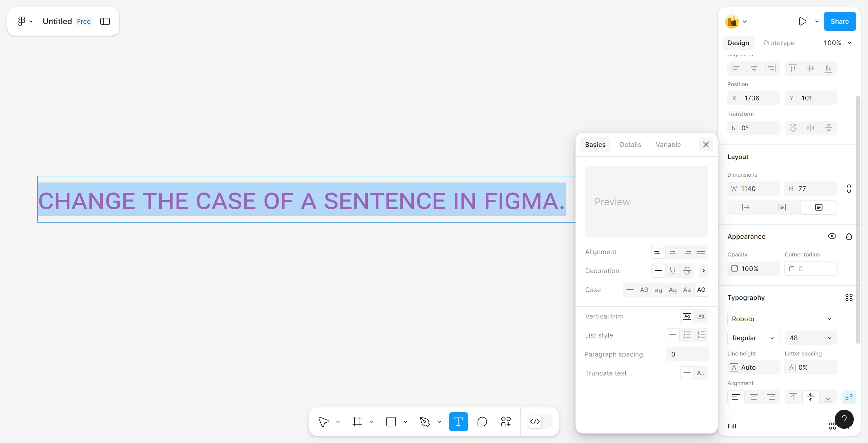Select the Frame tool
868x443 pixels.
[357, 422]
